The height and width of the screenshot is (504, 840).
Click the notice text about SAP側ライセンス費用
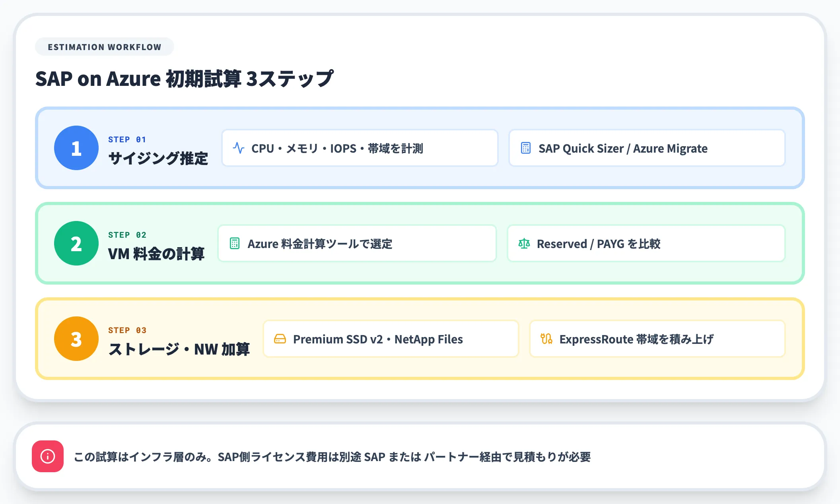(x=332, y=457)
